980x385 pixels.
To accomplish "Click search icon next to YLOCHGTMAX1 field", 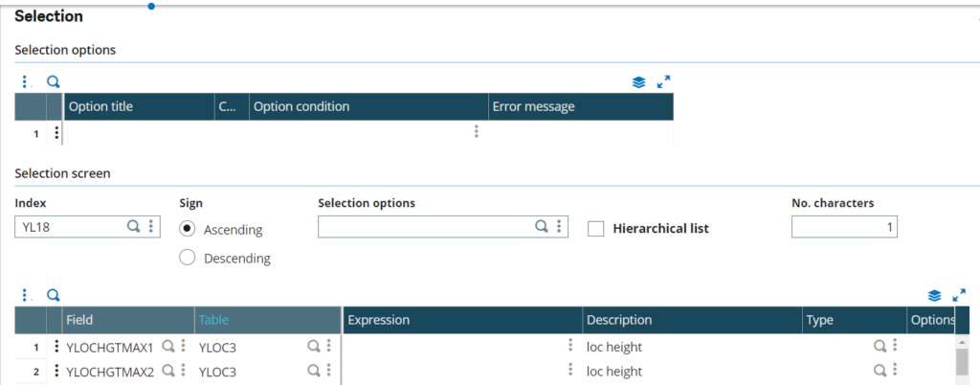I will click(167, 347).
